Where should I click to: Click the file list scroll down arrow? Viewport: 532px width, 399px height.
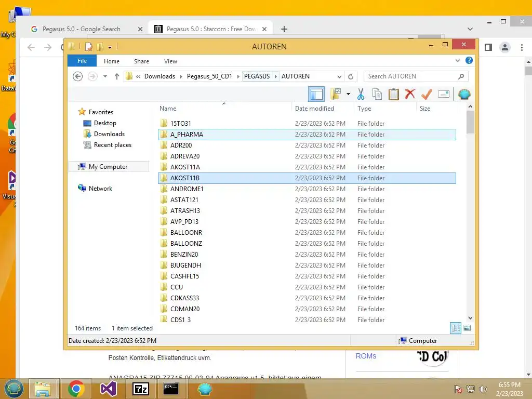point(470,318)
